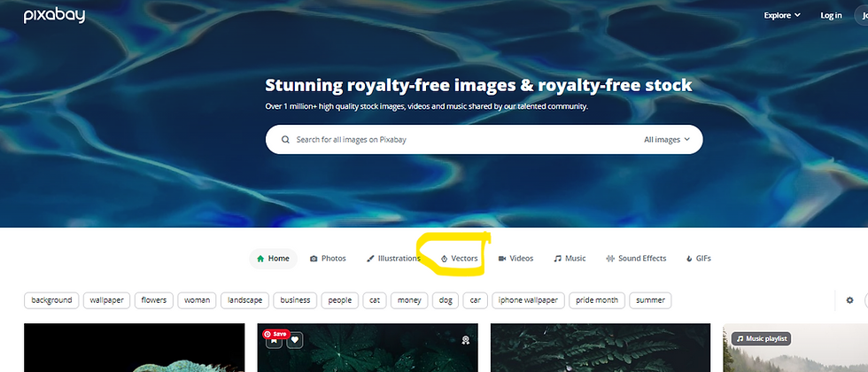The image size is (868, 372).
Task: Click the people tag
Action: coord(340,300)
